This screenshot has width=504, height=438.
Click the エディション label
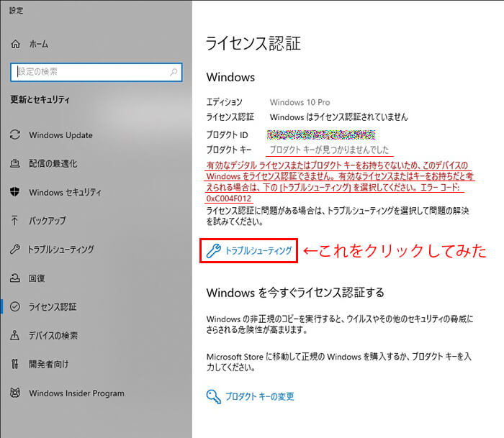(224, 102)
